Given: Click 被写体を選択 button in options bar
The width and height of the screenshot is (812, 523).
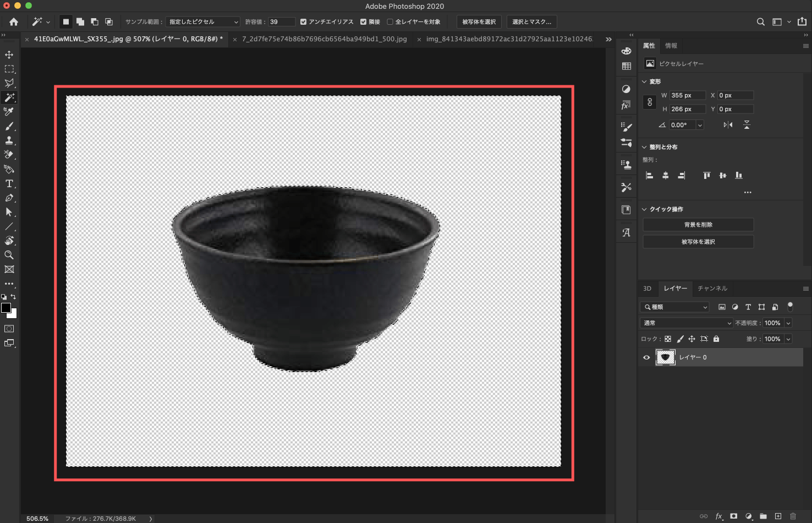Looking at the screenshot, I should [479, 22].
